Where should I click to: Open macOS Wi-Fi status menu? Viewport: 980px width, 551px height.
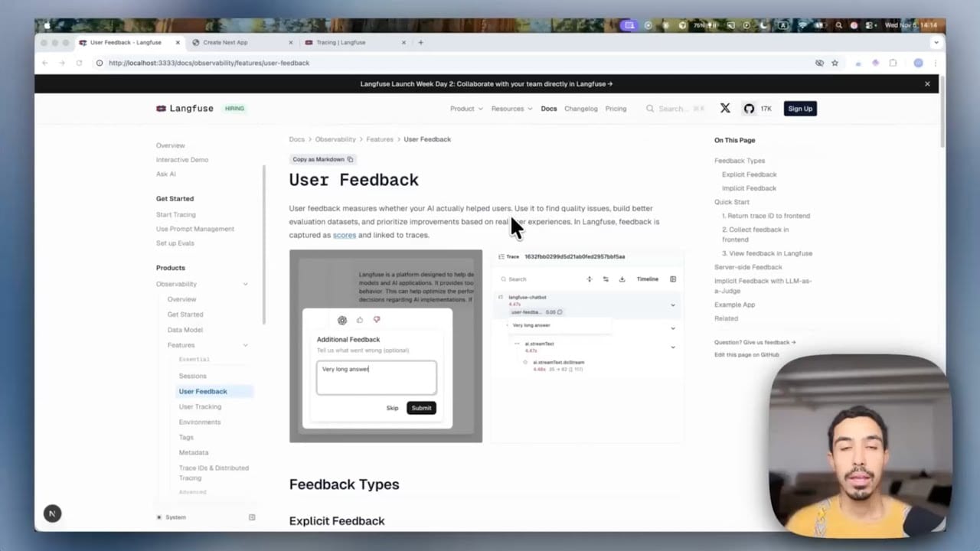pos(802,25)
